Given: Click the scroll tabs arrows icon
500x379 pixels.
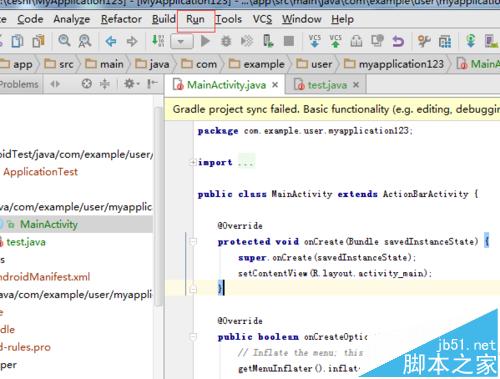Looking at the screenshot, I should (x=55, y=84).
